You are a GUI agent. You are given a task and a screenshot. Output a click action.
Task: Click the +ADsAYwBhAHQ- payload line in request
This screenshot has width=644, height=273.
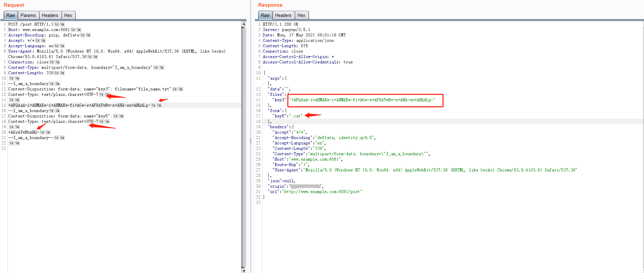24,132
